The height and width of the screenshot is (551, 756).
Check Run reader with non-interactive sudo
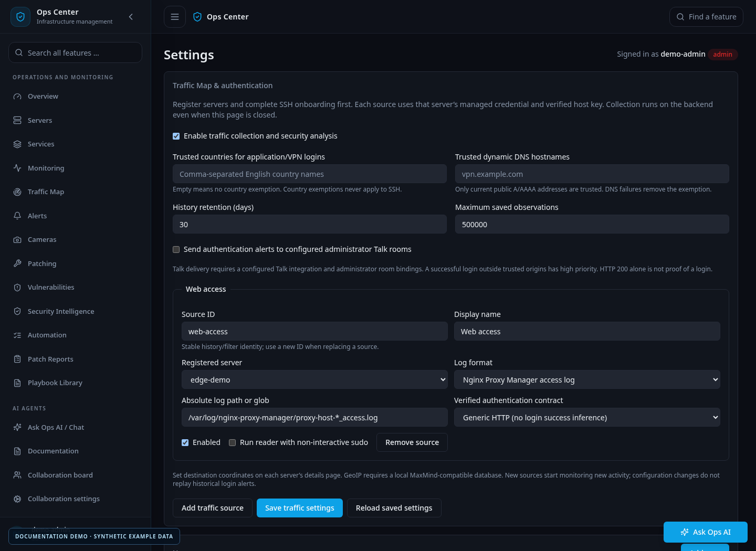pyautogui.click(x=233, y=443)
